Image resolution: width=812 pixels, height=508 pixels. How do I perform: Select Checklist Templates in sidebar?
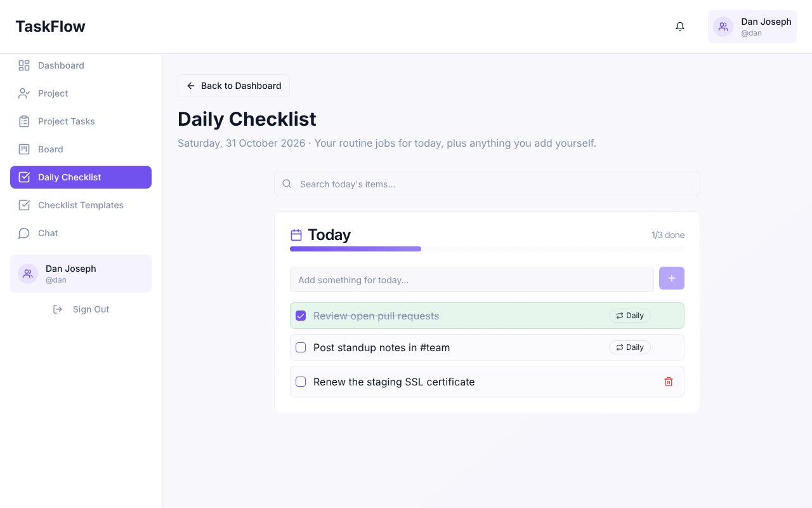[x=81, y=205]
